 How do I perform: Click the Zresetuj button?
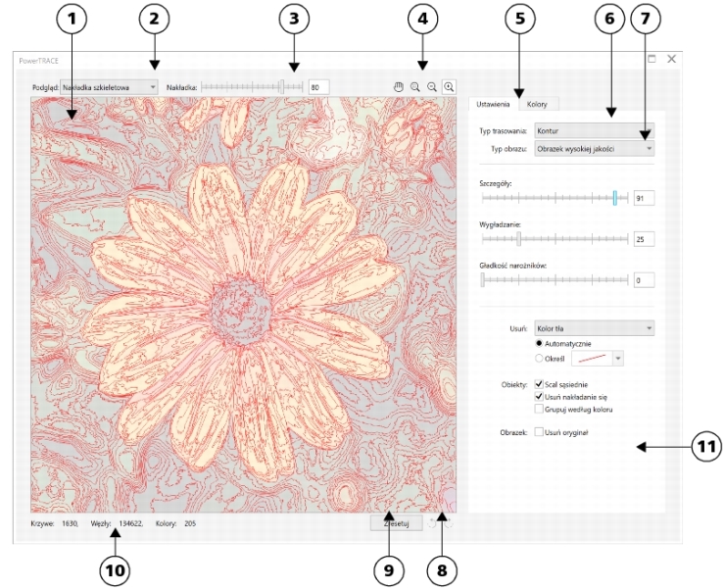[396, 523]
